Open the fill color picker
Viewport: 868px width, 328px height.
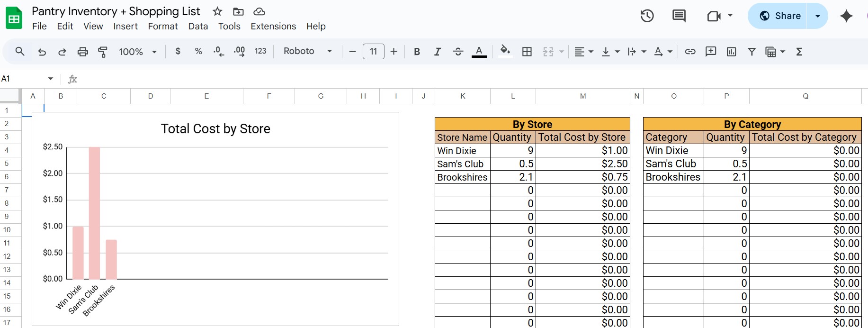pyautogui.click(x=505, y=51)
